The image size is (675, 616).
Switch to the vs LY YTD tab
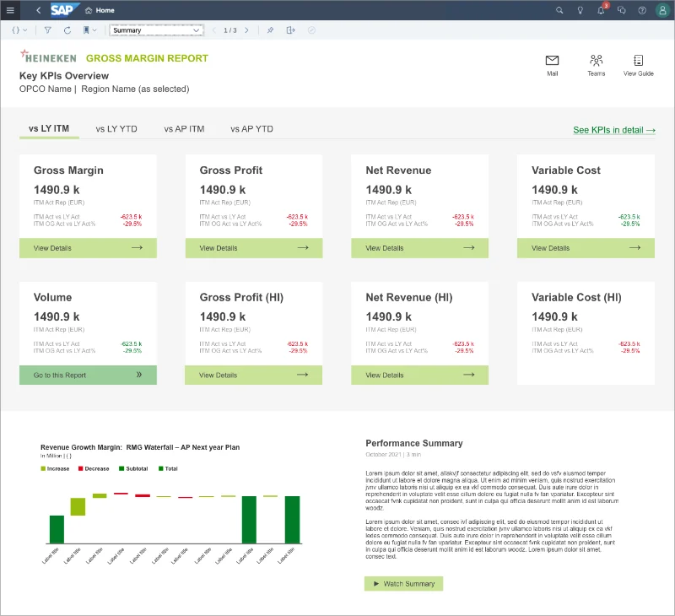116,129
